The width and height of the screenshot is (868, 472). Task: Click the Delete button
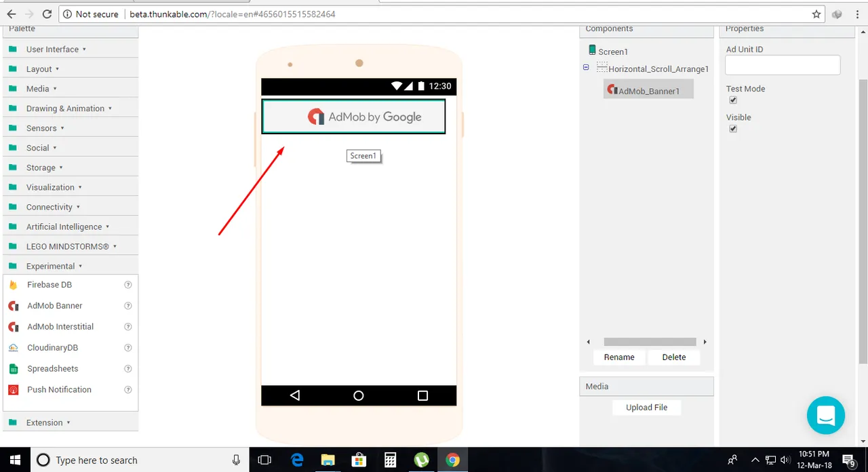674,357
